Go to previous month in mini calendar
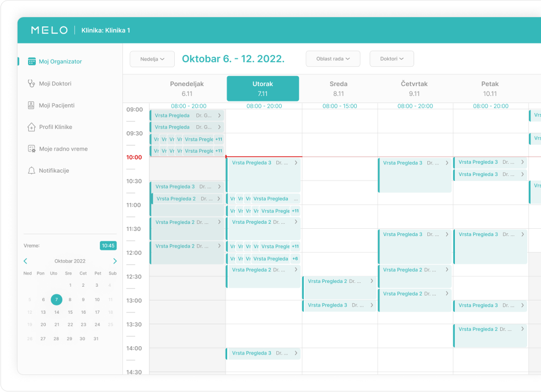This screenshot has height=392, width=541. click(x=25, y=261)
